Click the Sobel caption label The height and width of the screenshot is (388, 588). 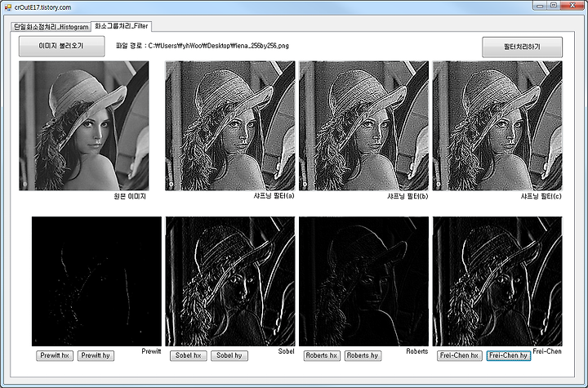pos(286,351)
